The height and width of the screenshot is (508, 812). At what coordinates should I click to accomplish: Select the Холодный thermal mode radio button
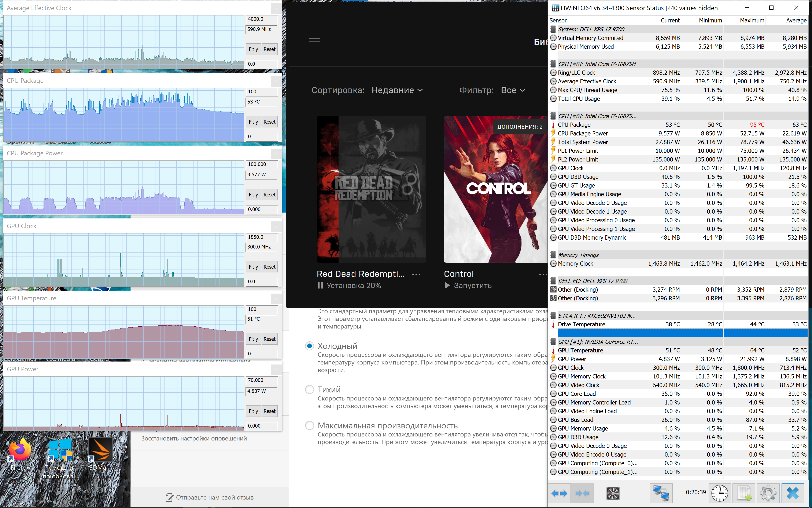tap(309, 346)
